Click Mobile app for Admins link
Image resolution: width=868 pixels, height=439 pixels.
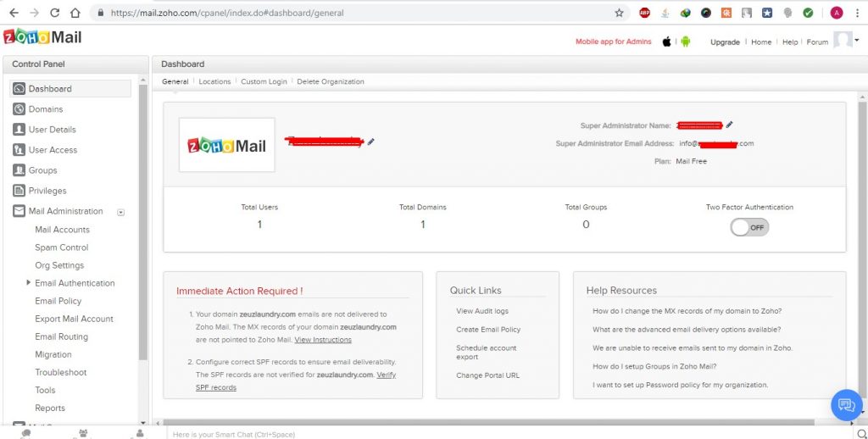click(x=614, y=42)
